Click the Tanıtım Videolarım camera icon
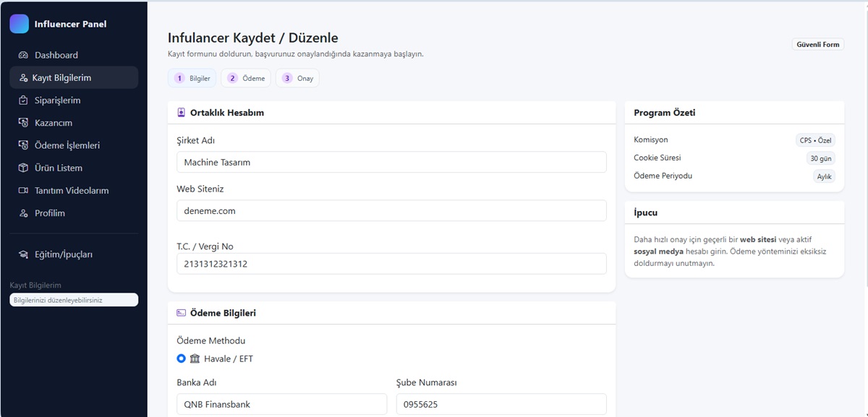This screenshot has width=868, height=417. pos(23,191)
